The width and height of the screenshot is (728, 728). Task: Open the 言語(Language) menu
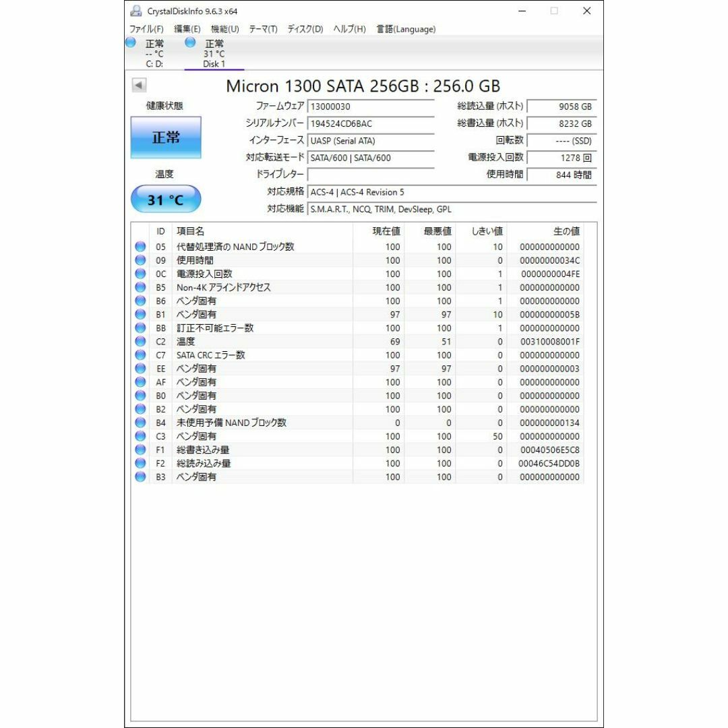[406, 29]
